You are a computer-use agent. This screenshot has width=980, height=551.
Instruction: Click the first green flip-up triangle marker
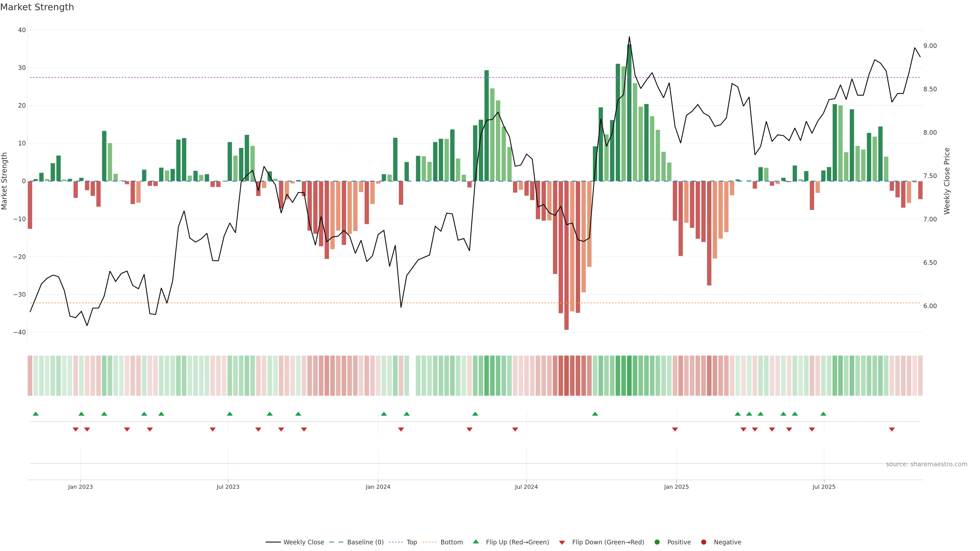[36, 414]
